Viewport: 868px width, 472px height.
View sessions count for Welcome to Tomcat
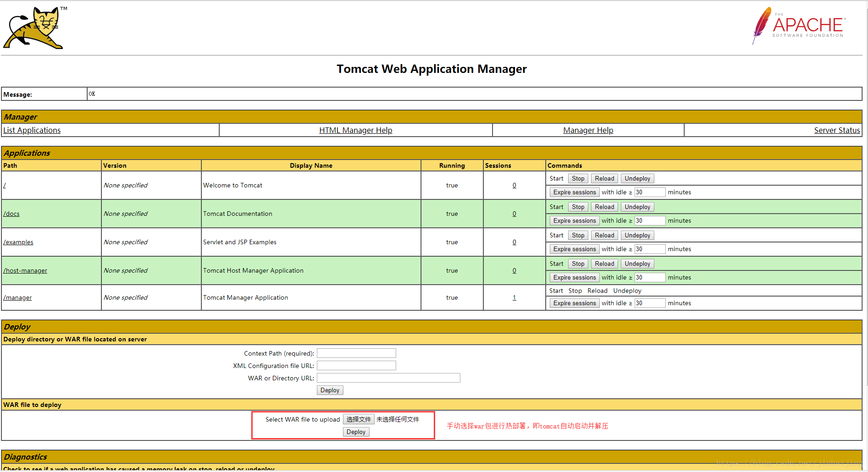click(x=514, y=185)
